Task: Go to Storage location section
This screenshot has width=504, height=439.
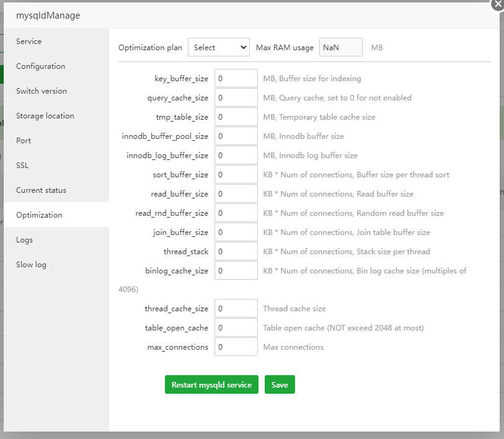Action: click(45, 116)
